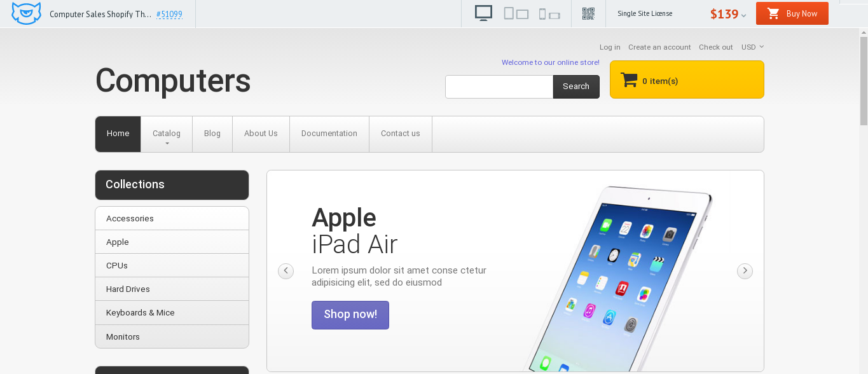Open template number #51099 link

tap(169, 14)
